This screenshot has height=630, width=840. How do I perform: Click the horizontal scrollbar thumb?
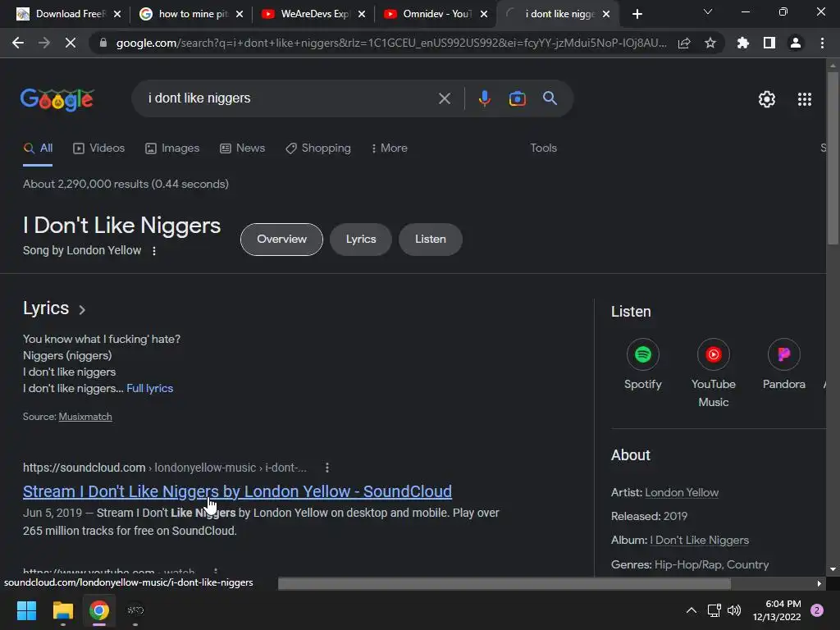[x=504, y=583]
